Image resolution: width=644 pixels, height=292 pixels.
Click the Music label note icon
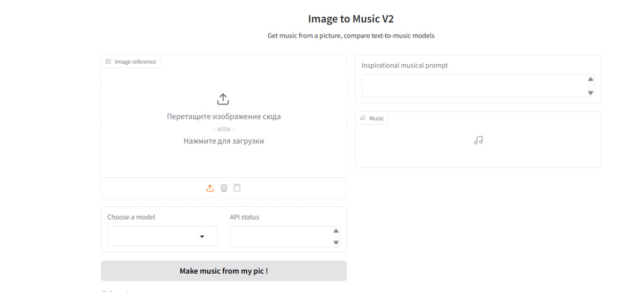[363, 118]
